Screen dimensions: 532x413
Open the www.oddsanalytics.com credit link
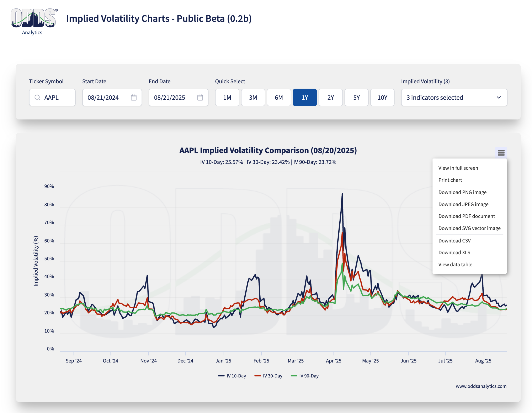(481, 386)
